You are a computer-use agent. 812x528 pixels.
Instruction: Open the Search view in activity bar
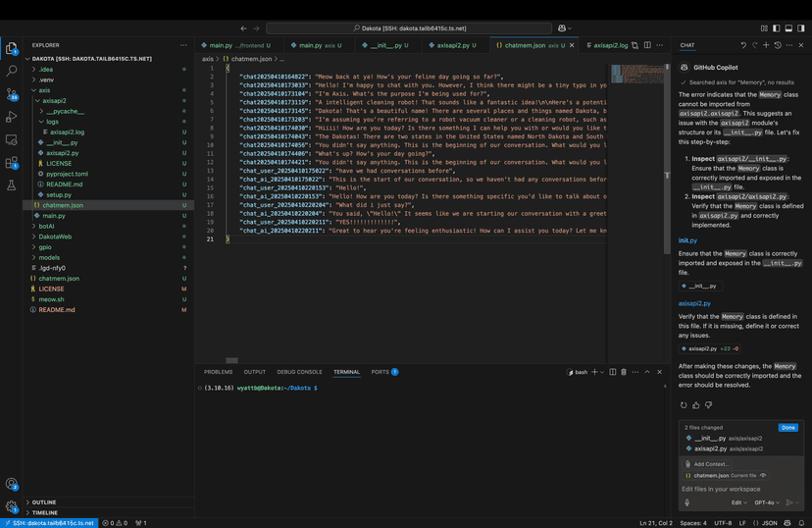[12, 71]
